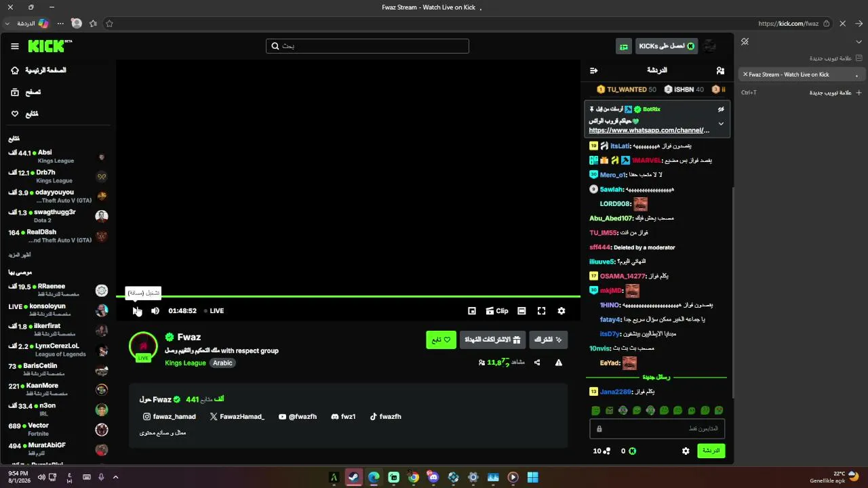
Task: Open the browser three-dots menu
Action: (60, 23)
